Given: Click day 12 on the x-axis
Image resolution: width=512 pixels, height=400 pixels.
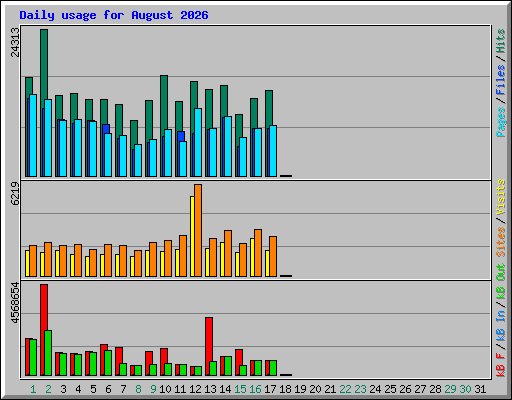Looking at the screenshot, I should click(x=195, y=389).
